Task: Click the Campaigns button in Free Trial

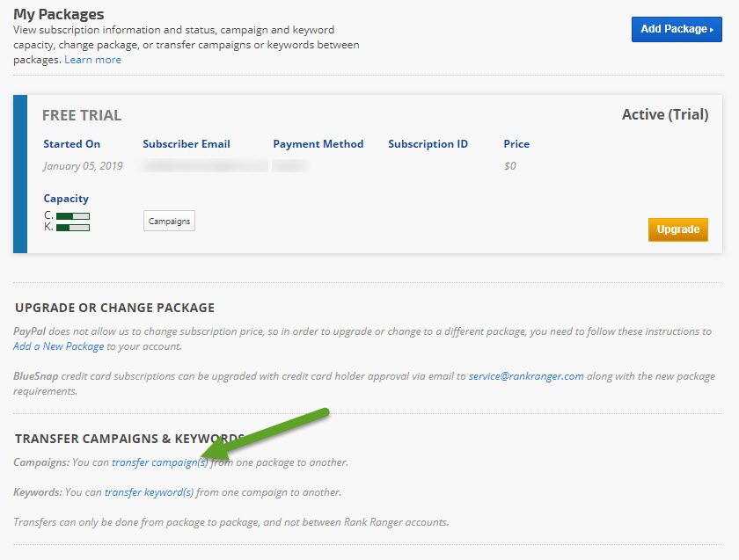Action: (169, 222)
